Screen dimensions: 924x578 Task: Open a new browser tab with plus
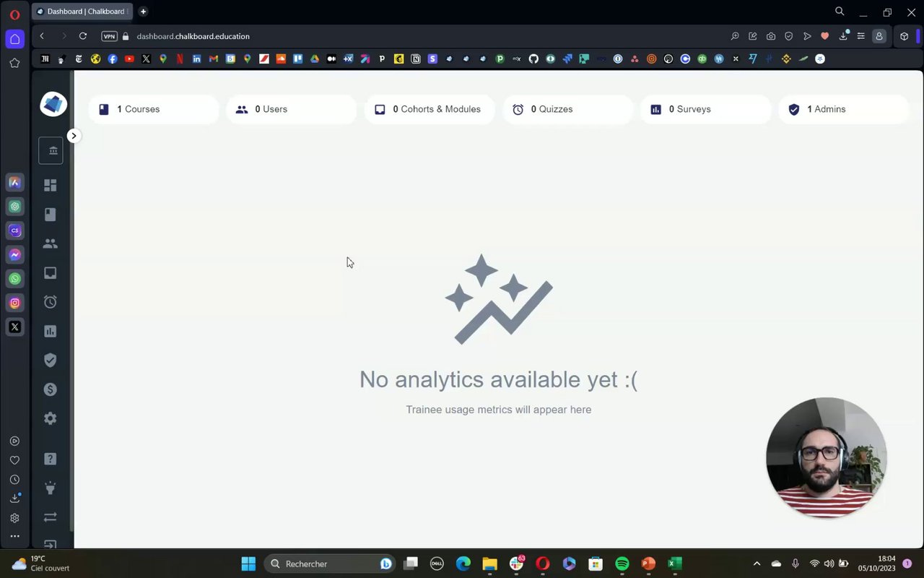[x=143, y=12]
